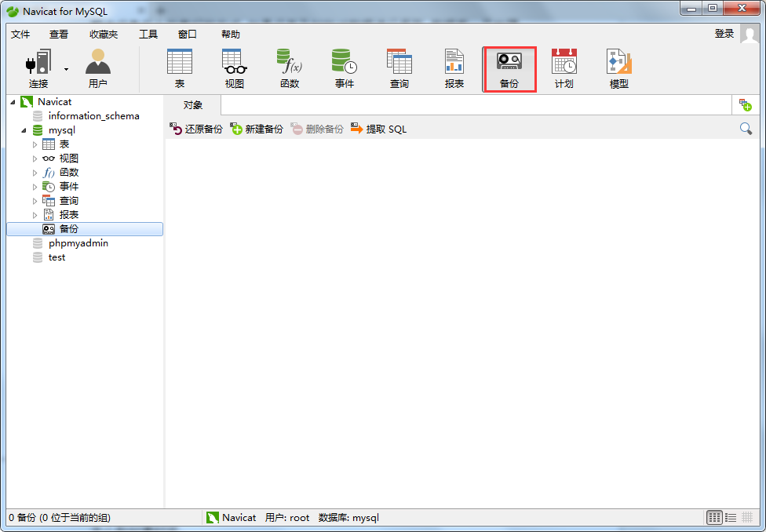Switch to the 对象 tab
766x532 pixels.
pyautogui.click(x=193, y=105)
